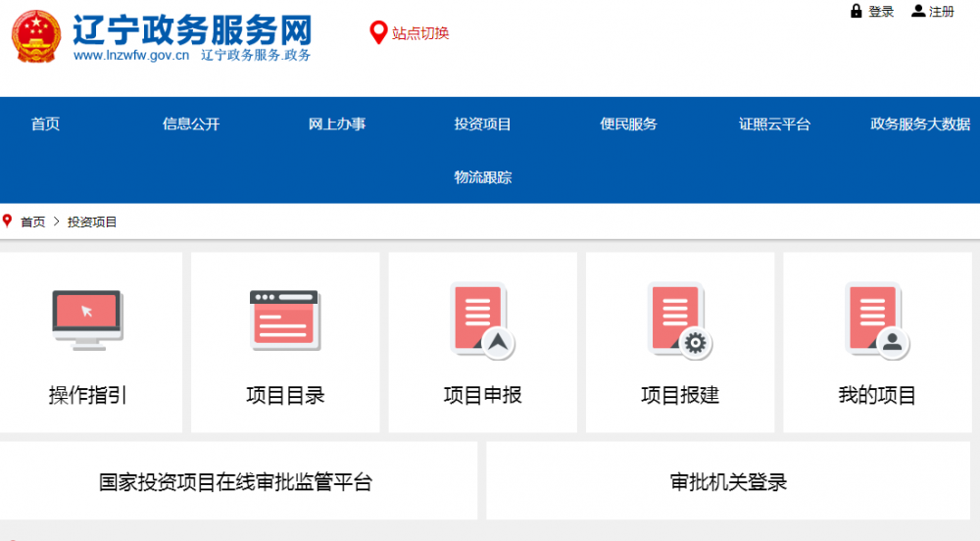The width and height of the screenshot is (980, 541).
Task: Click the 站点切换 site switch text
Action: [420, 33]
